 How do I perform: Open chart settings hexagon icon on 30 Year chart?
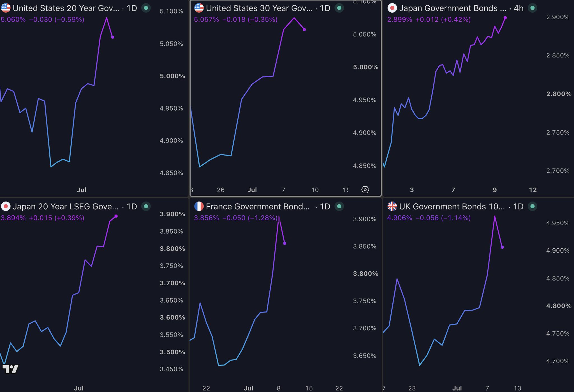pos(365,190)
